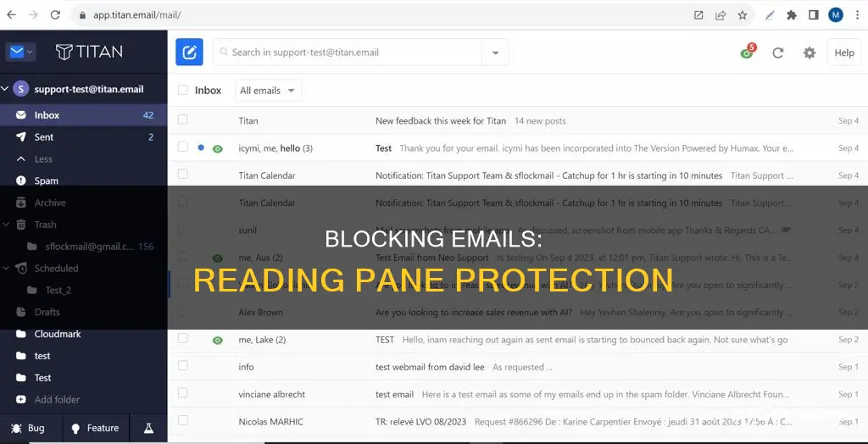Click the browser back arrow
Image resolution: width=868 pixels, height=444 pixels.
coord(12,15)
